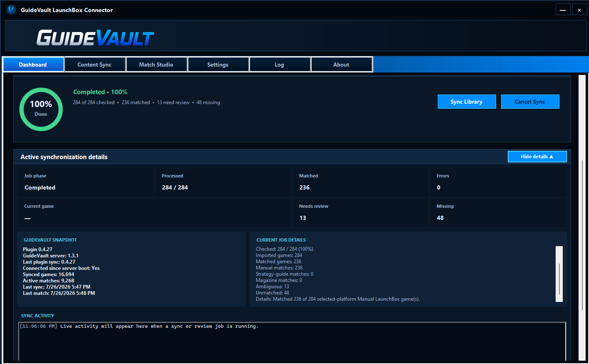Click 'Imported games: 284' line
Screen dimensions: 589x364
point(279,255)
